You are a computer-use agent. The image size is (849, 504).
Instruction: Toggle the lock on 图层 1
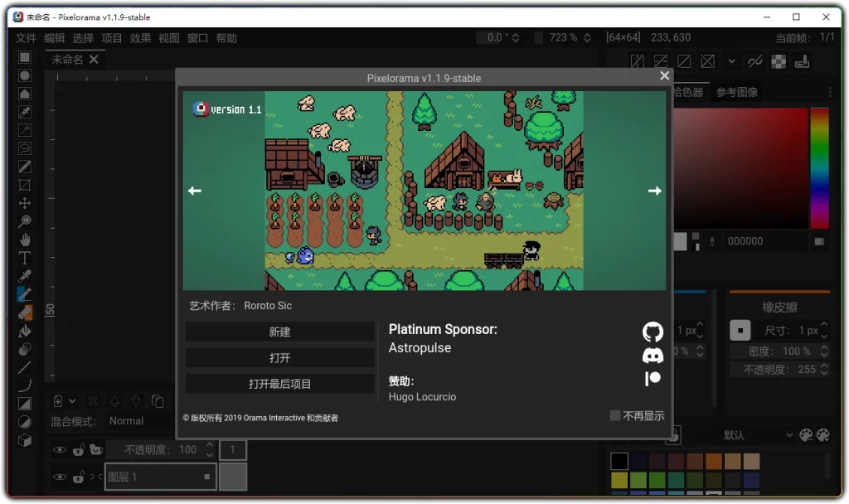pyautogui.click(x=78, y=477)
